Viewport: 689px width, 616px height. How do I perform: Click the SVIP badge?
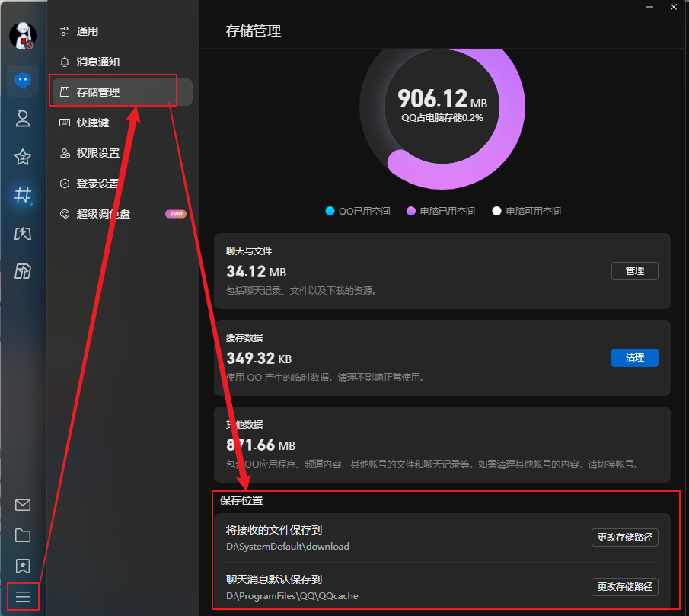click(x=176, y=214)
